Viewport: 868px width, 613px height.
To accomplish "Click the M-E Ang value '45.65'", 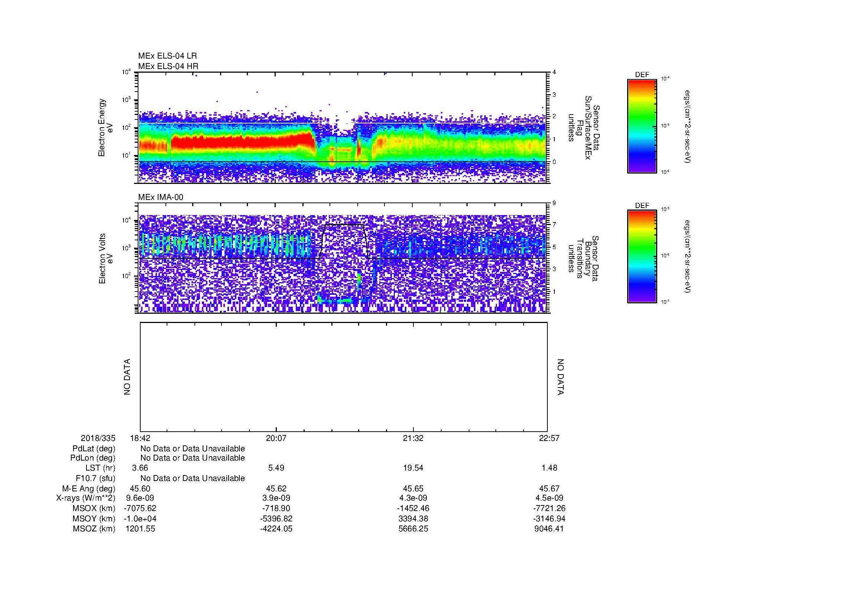I will pos(413,489).
